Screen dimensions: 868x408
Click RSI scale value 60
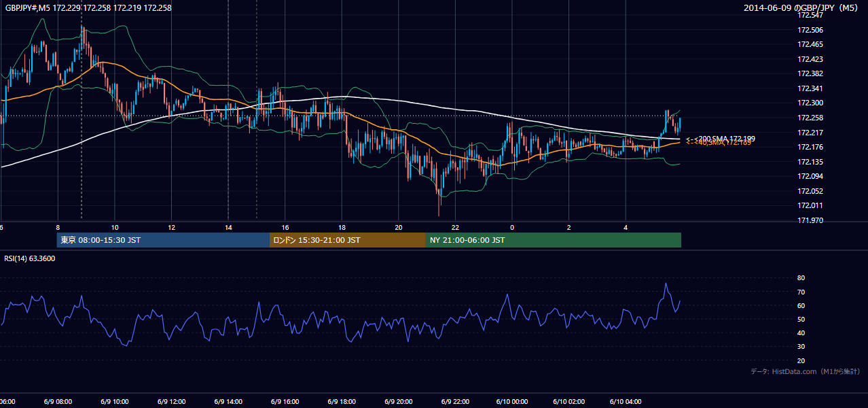801,305
